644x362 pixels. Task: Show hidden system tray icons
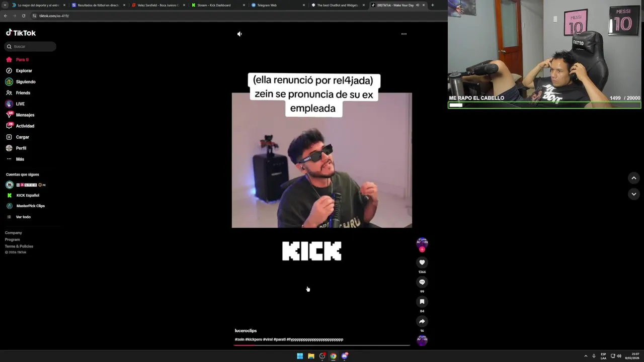tap(586, 356)
